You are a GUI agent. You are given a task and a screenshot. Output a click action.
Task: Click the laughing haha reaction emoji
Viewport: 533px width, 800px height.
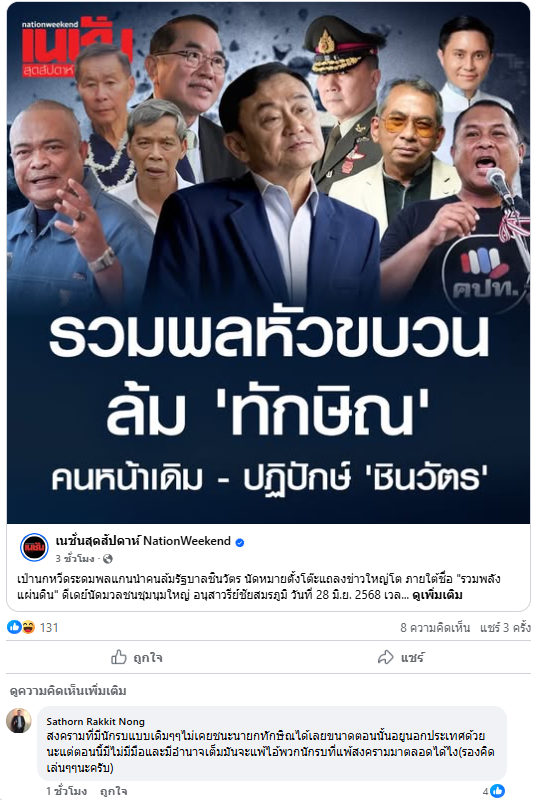28,627
